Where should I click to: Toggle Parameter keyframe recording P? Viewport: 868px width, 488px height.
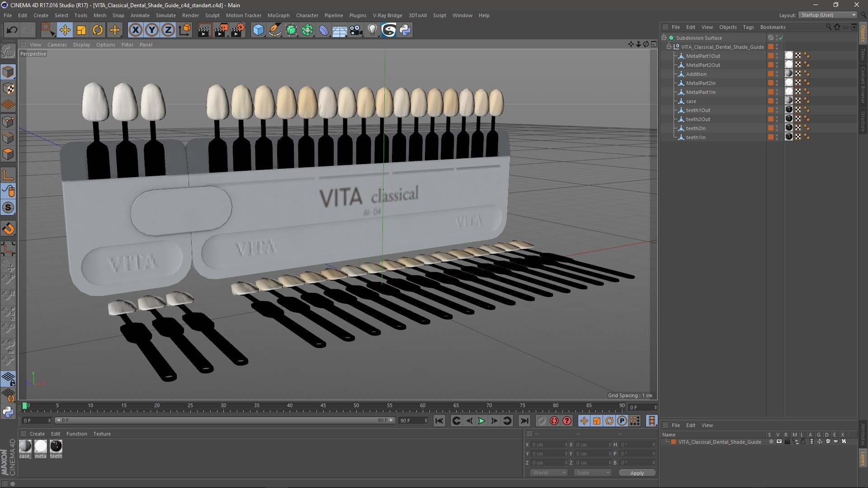622,421
